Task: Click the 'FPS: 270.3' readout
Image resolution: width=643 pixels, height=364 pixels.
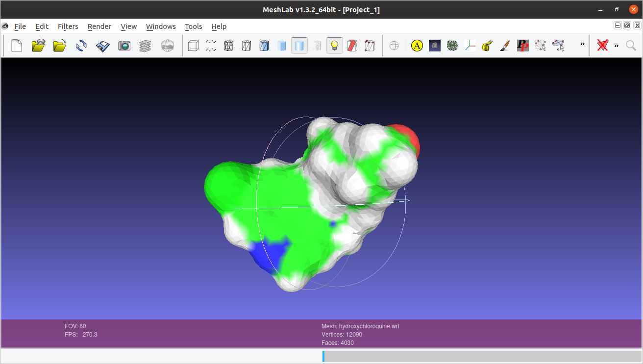Action: click(81, 335)
